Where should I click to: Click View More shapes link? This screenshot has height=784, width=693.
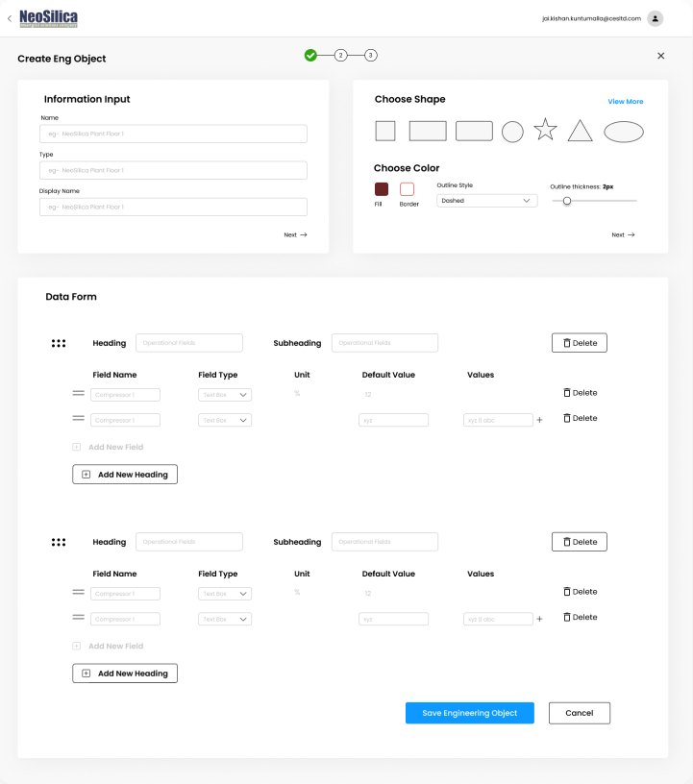tap(626, 102)
